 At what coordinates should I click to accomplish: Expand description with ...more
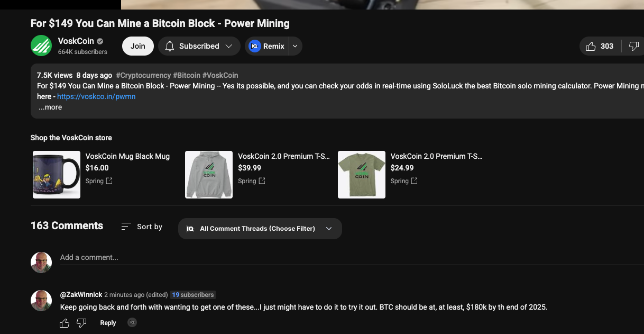point(50,107)
